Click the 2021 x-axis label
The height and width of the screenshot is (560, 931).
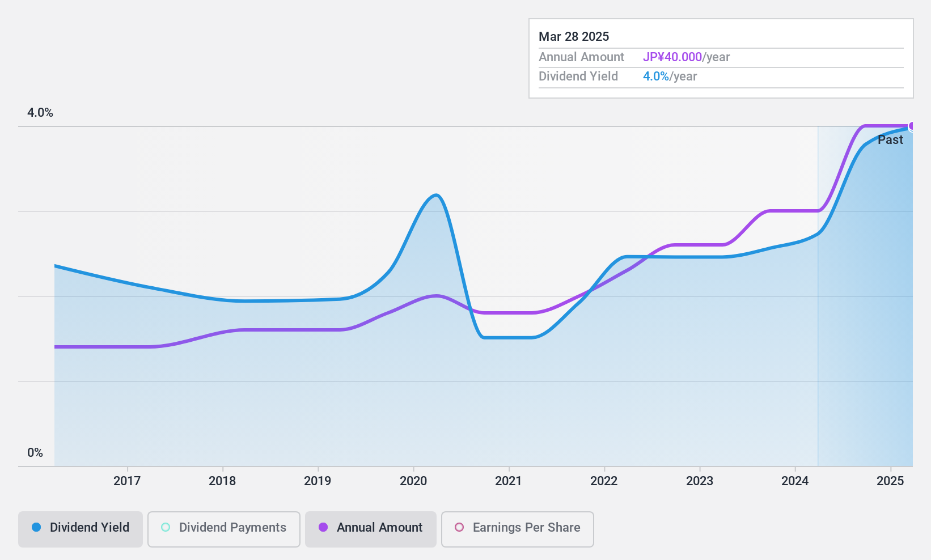coord(509,481)
